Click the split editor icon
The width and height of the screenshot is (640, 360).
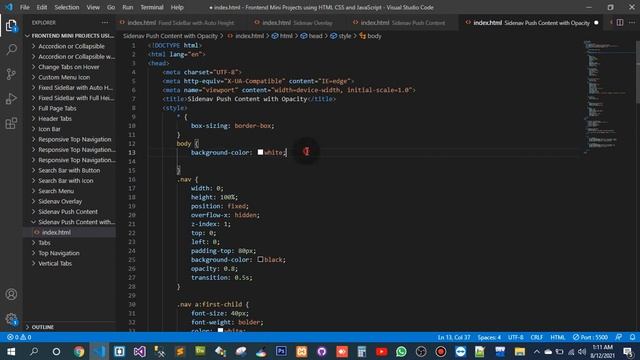pyautogui.click(x=620, y=22)
